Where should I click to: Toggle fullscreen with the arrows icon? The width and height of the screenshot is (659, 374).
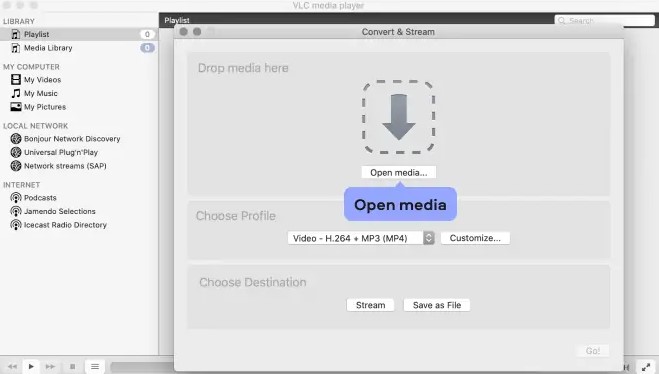[x=646, y=367]
